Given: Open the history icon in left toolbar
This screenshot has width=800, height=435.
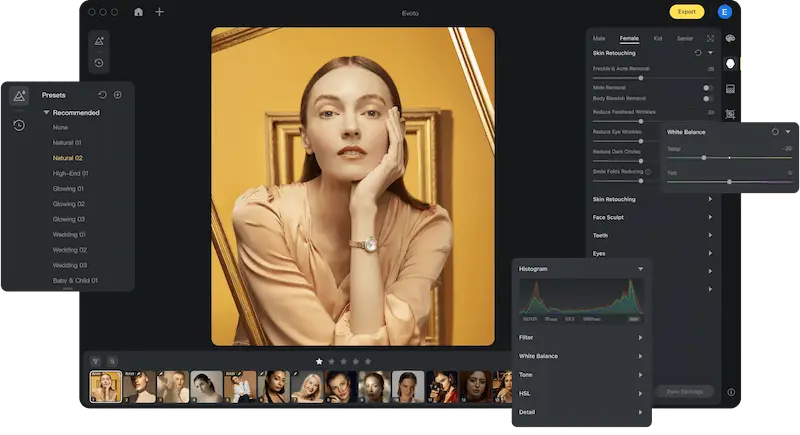Looking at the screenshot, I should point(99,63).
